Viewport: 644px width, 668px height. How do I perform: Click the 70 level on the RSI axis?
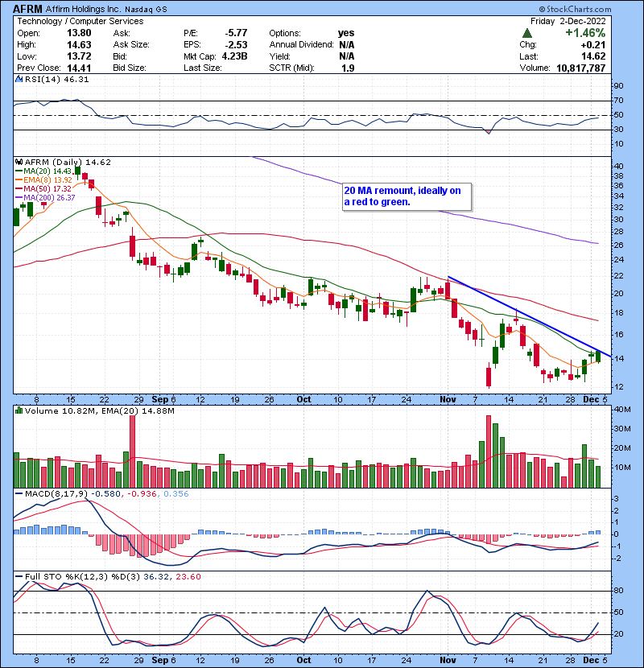coord(618,101)
